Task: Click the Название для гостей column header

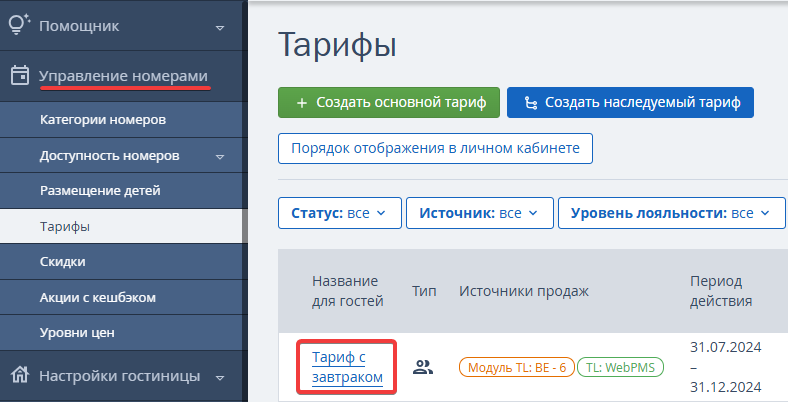Action: [x=347, y=291]
